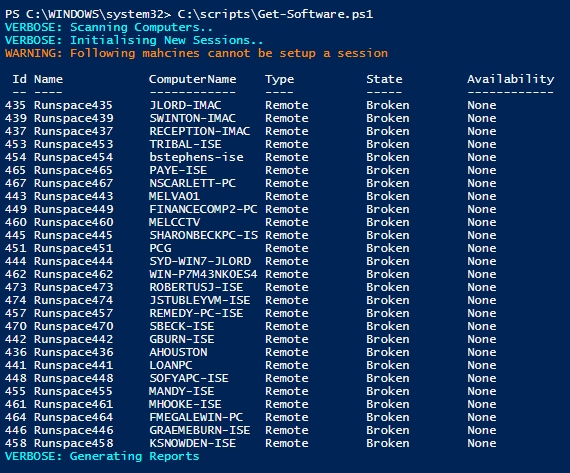Select computer name GBURN-ISE

[x=182, y=339]
